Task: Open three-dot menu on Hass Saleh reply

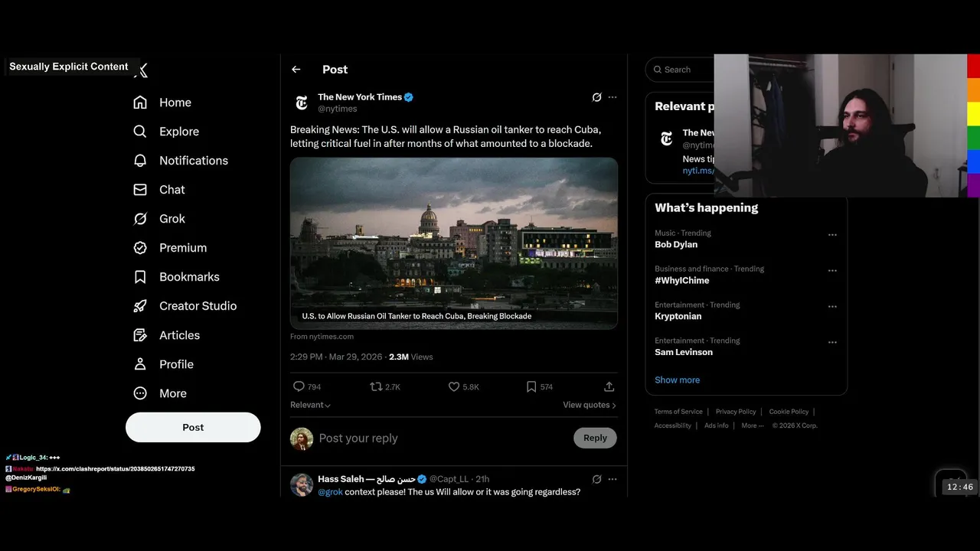Action: tap(612, 479)
